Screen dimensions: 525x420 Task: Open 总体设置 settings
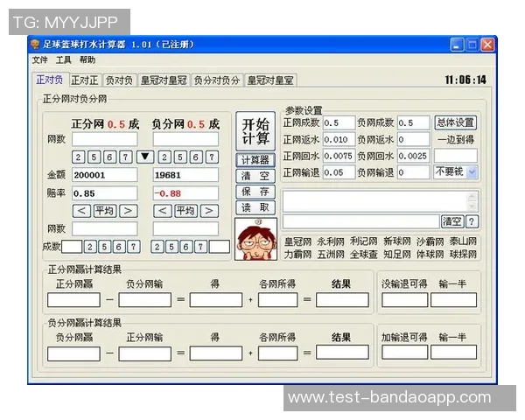455,122
